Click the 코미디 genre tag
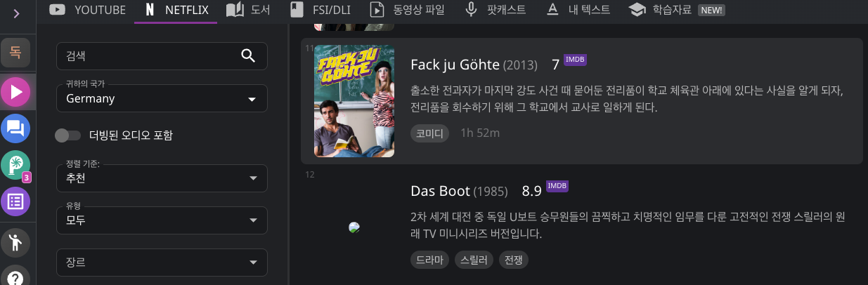Viewport: 868px width, 285px height. point(429,133)
